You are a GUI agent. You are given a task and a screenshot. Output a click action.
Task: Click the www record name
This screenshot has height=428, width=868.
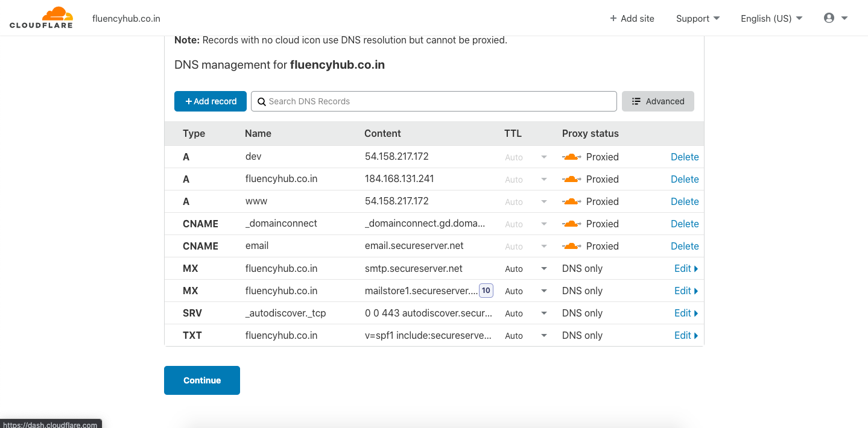(x=256, y=201)
